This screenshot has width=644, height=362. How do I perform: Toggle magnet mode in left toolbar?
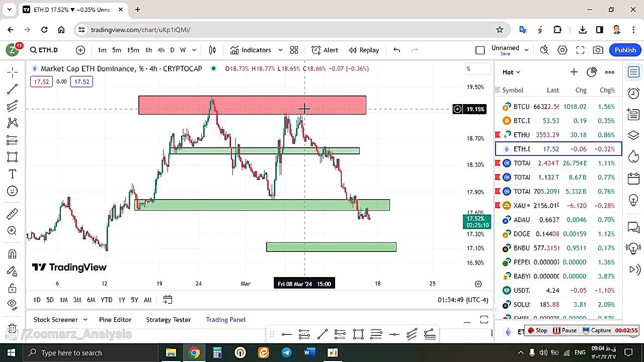coord(13,254)
